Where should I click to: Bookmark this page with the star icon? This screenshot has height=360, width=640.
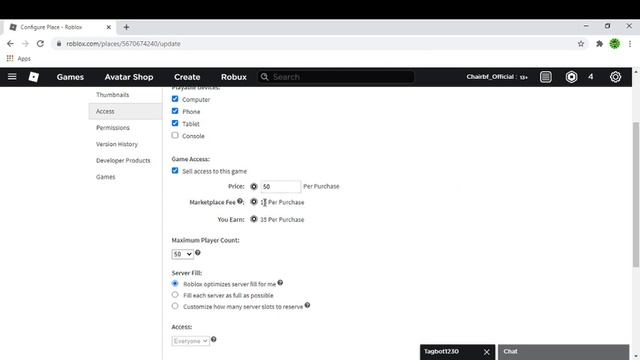[x=581, y=44]
